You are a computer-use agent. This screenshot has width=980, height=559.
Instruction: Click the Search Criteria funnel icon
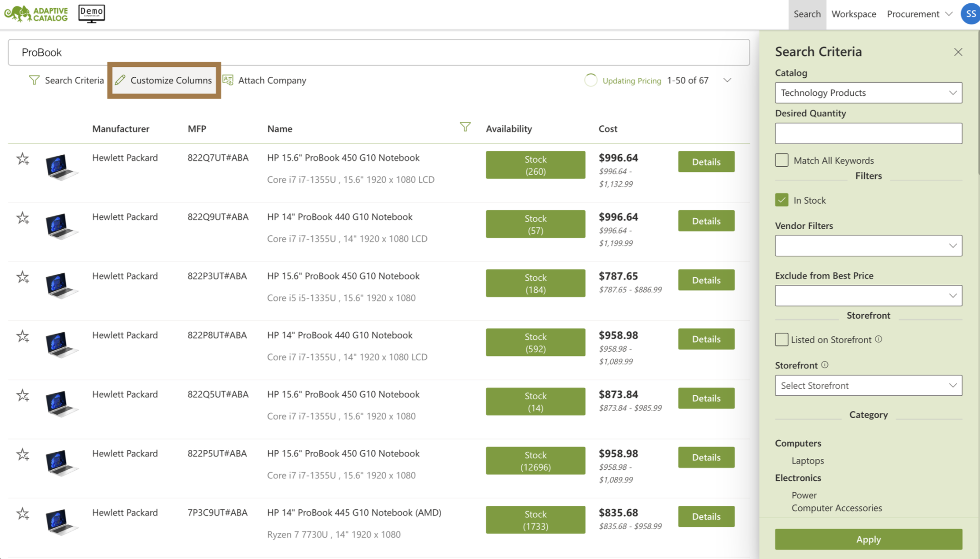click(34, 80)
